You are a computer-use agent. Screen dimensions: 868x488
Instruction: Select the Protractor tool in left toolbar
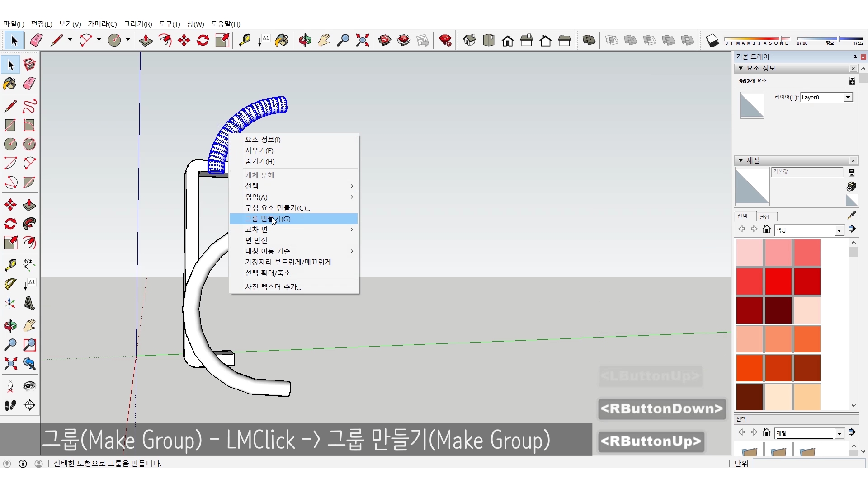click(x=10, y=284)
